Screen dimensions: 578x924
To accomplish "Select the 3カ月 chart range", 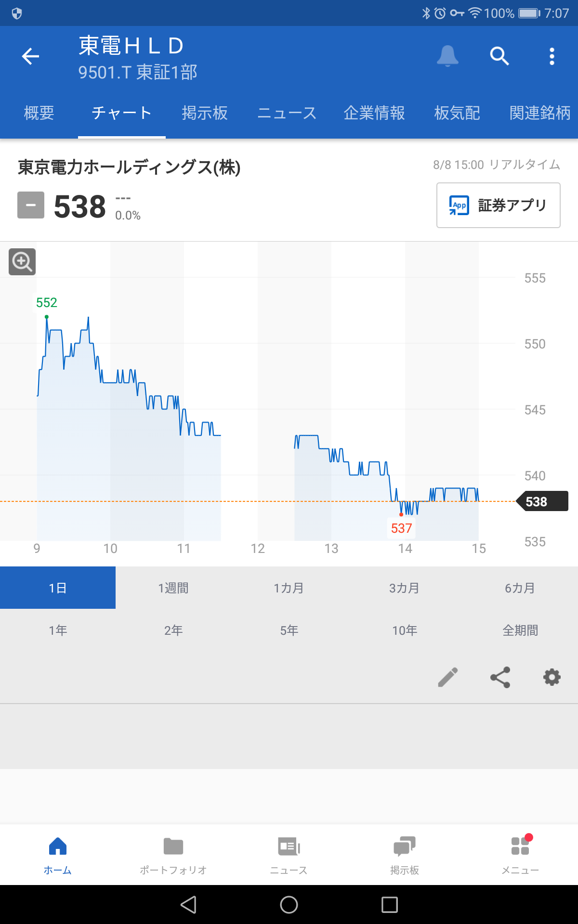I will 405,588.
